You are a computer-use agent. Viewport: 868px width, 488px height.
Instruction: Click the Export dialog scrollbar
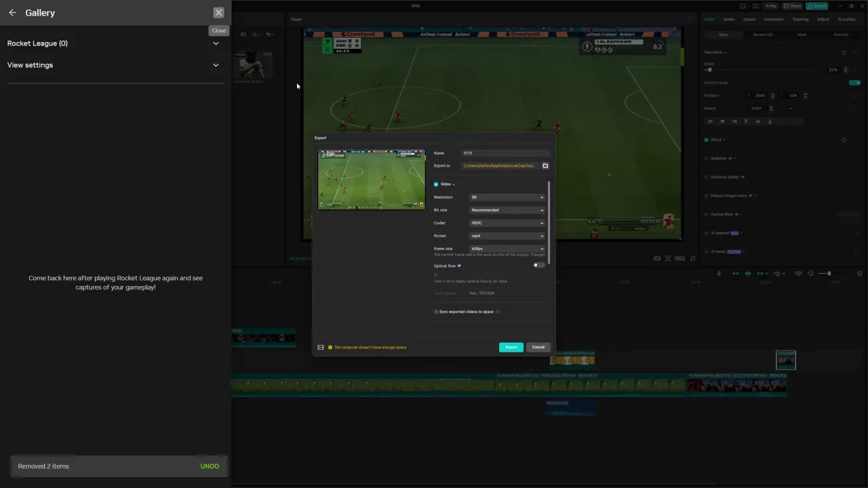[x=549, y=222]
